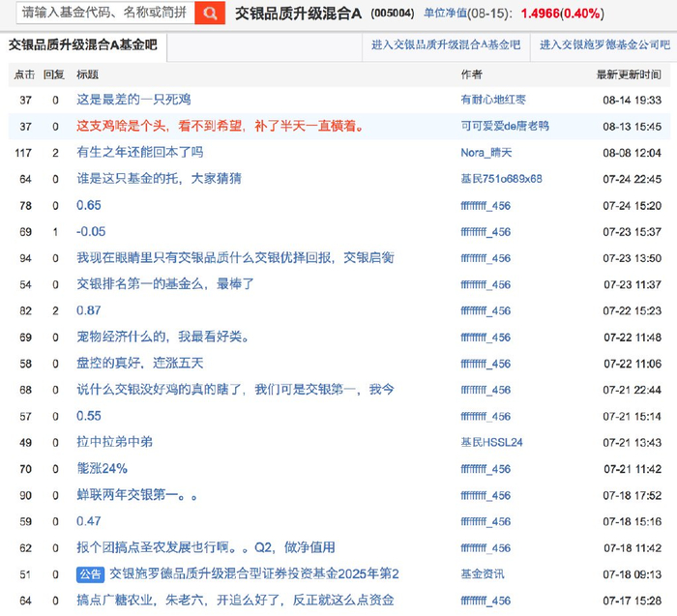Open post 蝉联两年交银第一
The width and height of the screenshot is (677, 616).
coord(137,495)
